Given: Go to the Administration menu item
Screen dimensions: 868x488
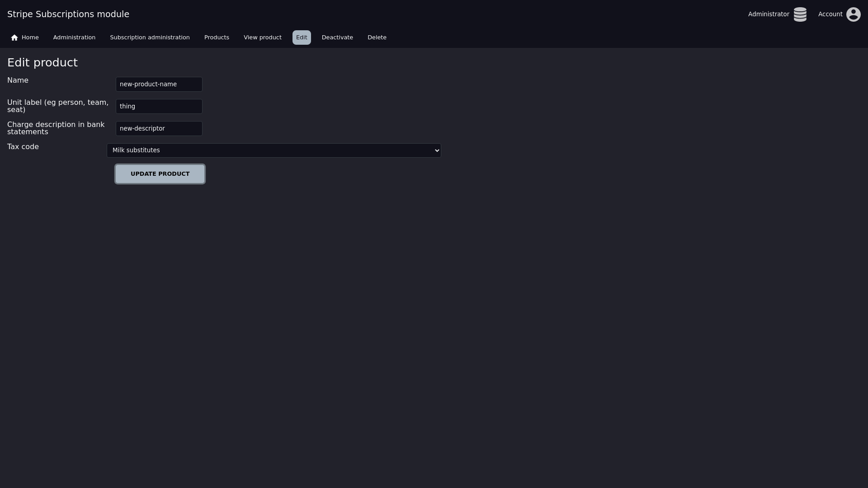Looking at the screenshot, I should coord(74,38).
